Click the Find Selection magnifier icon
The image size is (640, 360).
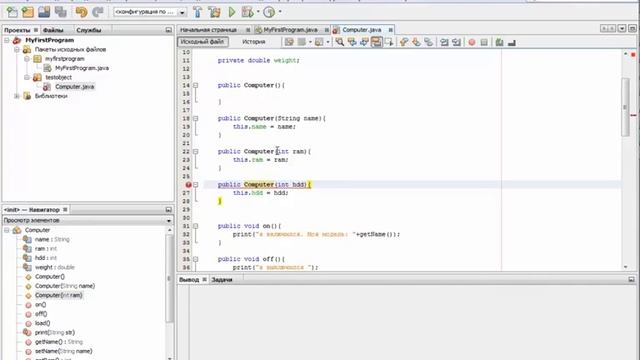[x=340, y=42]
